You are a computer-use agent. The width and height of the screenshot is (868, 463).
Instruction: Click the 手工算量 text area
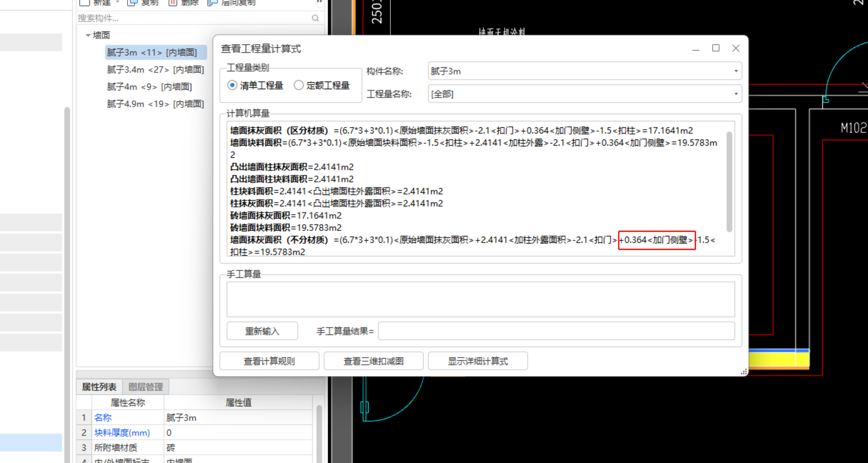pos(481,299)
